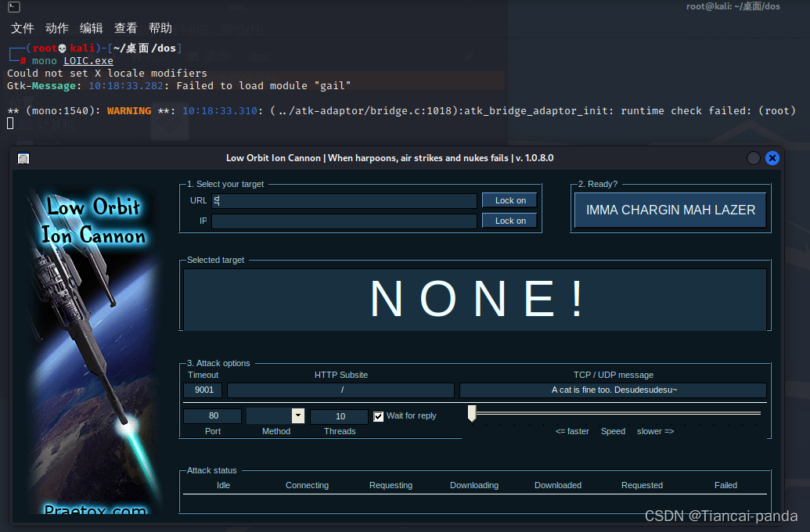Click the 'Downloading' status column header
Image resolution: width=810 pixels, height=532 pixels.
tap(474, 485)
